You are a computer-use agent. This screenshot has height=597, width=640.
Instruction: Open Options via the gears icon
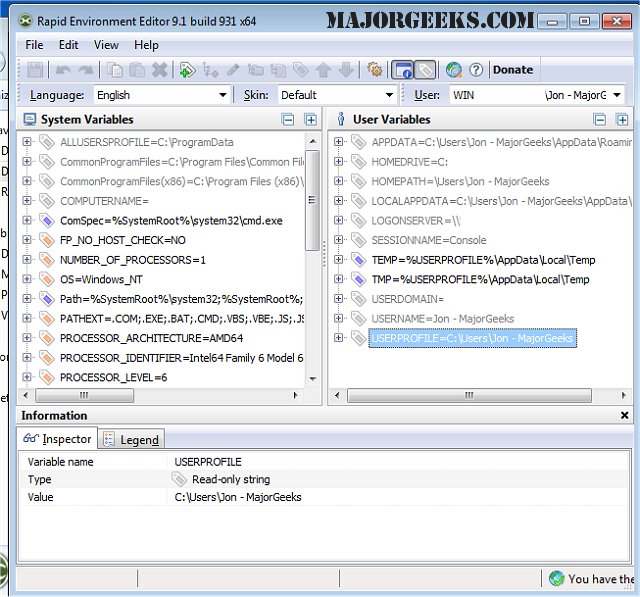pos(374,70)
